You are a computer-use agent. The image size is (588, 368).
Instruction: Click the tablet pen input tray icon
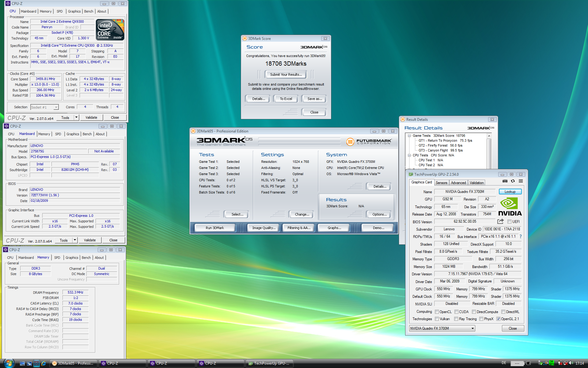546,363
